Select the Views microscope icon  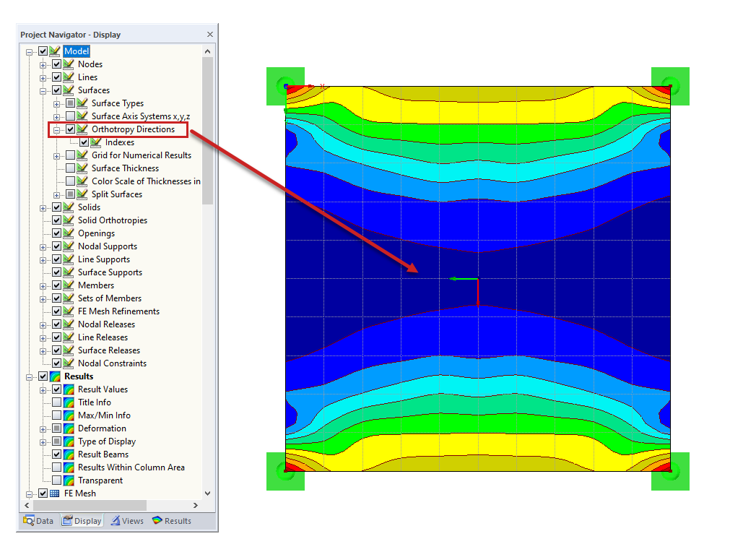(116, 520)
